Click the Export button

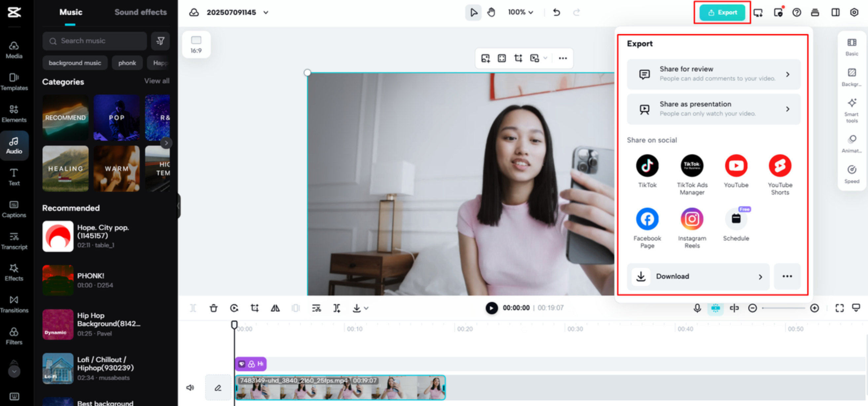pyautogui.click(x=722, y=13)
